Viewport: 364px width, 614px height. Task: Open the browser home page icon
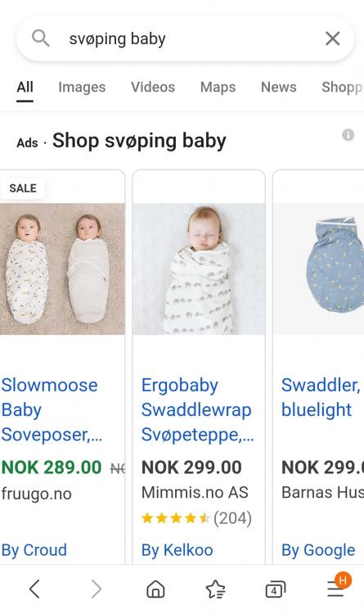(x=155, y=589)
